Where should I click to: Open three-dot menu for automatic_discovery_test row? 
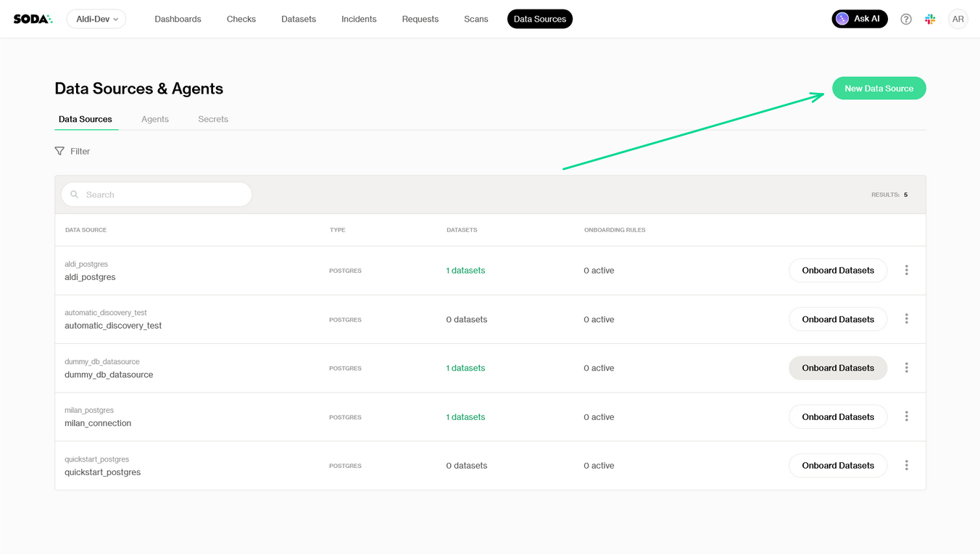(x=906, y=319)
